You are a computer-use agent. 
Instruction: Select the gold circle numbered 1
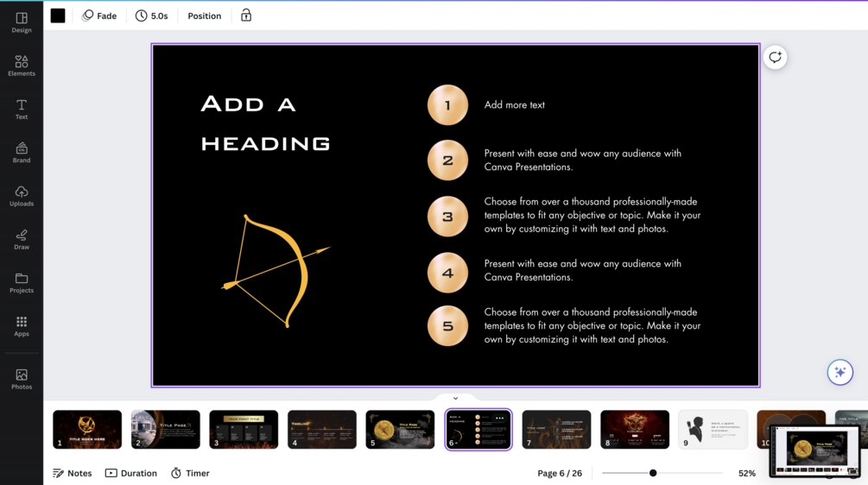[x=448, y=104]
